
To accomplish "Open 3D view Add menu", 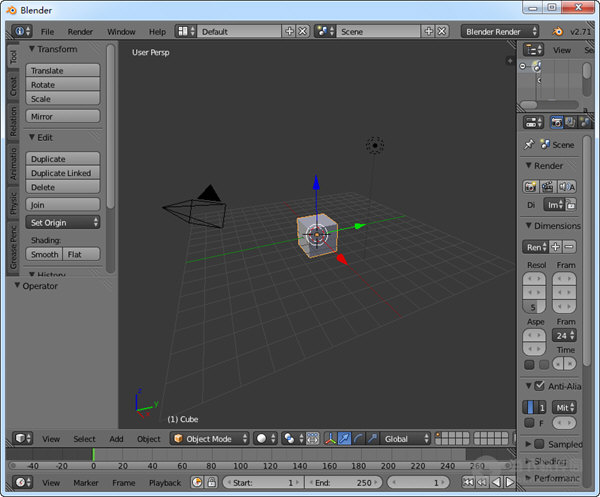I will (x=116, y=439).
